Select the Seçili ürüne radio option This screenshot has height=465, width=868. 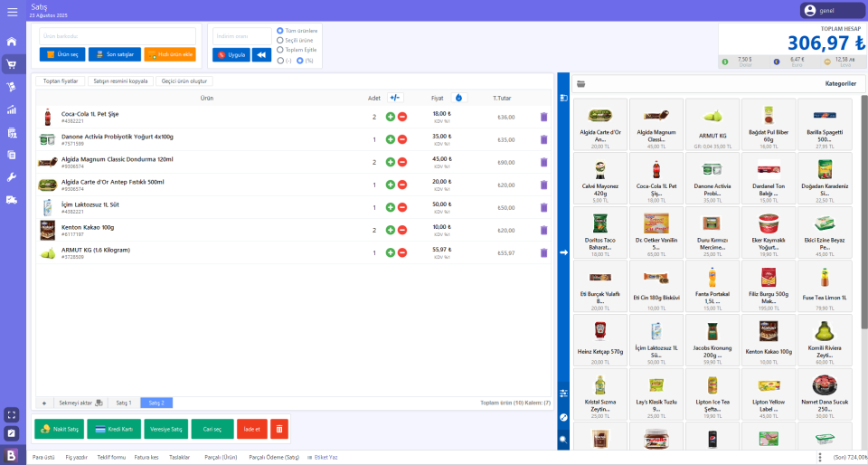[280, 41]
